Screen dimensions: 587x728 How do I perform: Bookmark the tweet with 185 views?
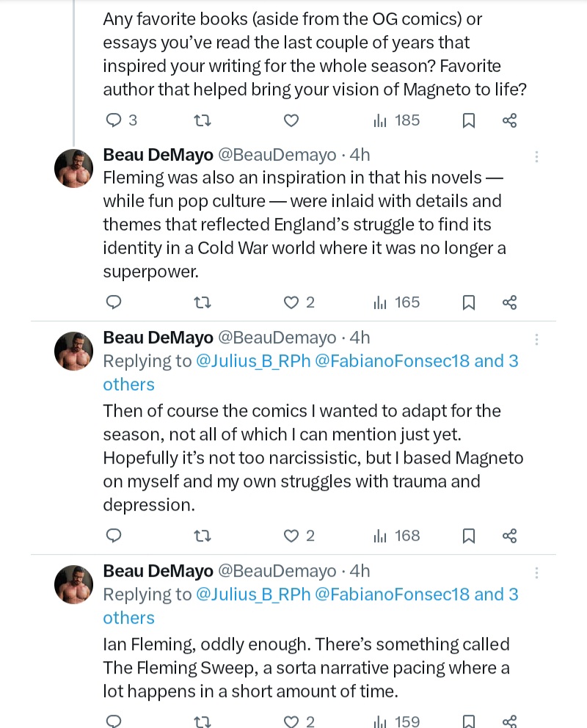(x=469, y=120)
